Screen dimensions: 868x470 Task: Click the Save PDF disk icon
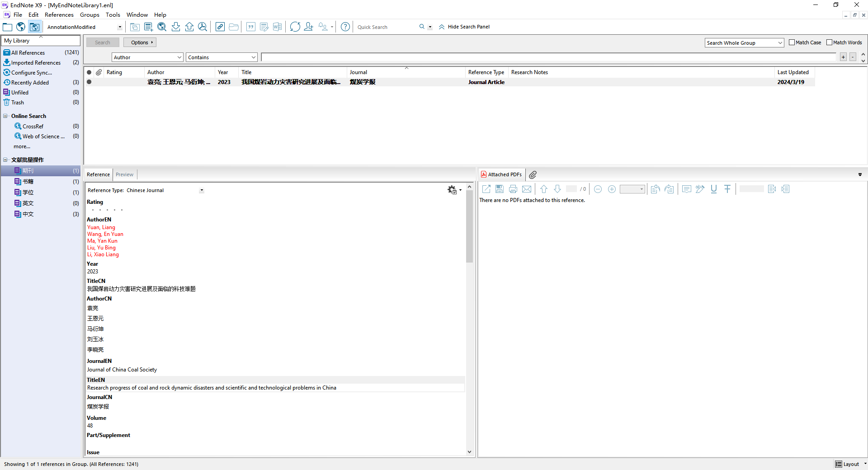pyautogui.click(x=500, y=189)
